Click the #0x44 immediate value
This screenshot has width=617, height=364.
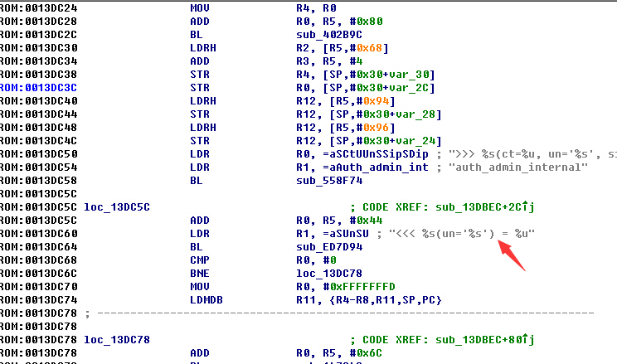[366, 221]
